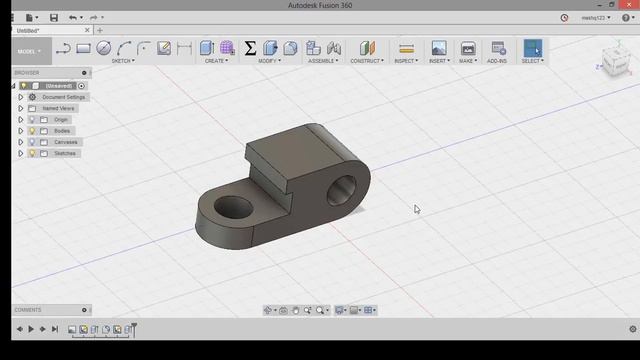
Task: Open the File menu dropdown
Action: 31,18
